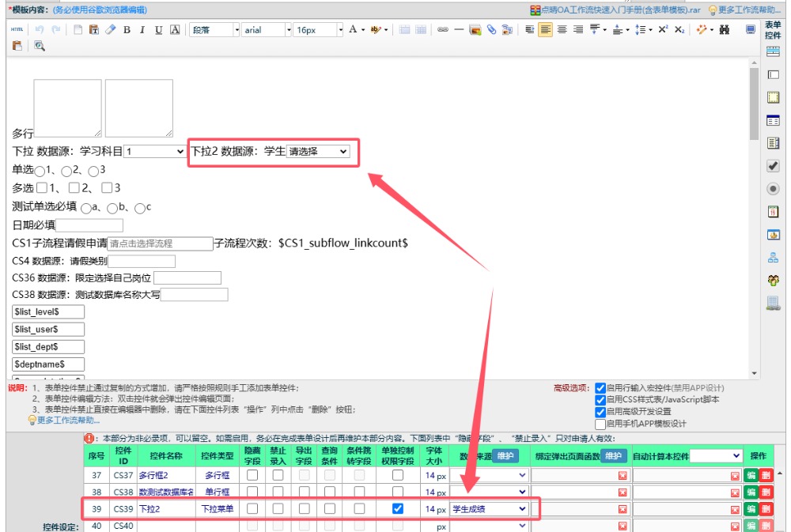791x532 pixels.
Task: Click the italic formatting icon
Action: tap(142, 30)
